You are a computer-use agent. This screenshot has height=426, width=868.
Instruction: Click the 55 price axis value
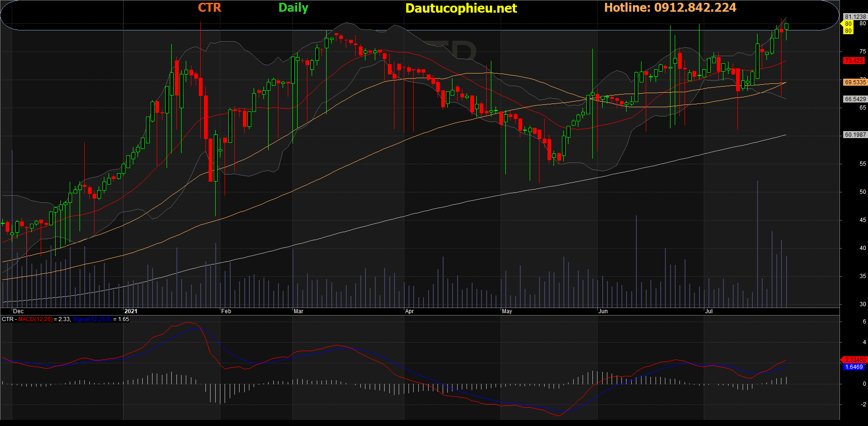(862, 164)
